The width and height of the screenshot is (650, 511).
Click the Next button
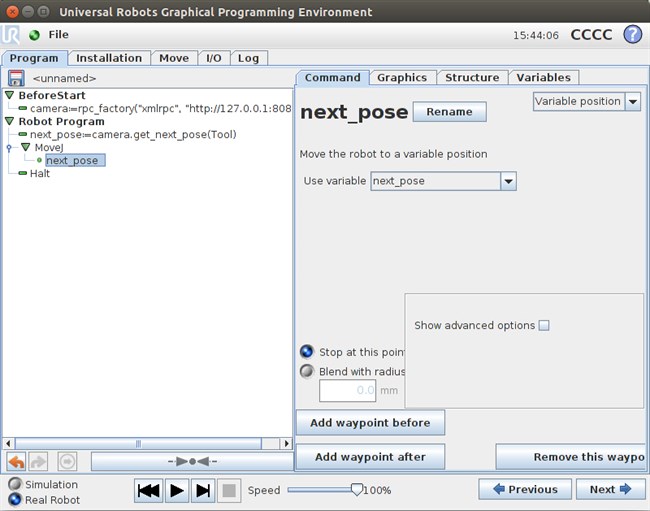pyautogui.click(x=610, y=489)
